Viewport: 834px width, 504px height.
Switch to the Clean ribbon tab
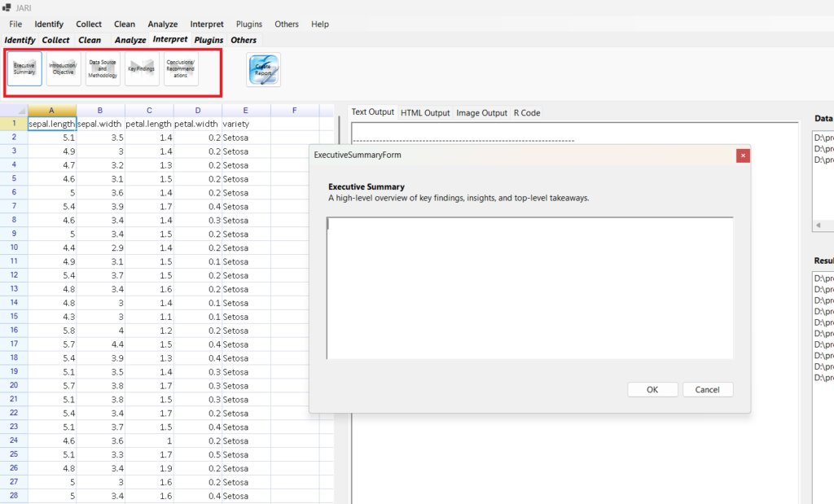coord(90,40)
